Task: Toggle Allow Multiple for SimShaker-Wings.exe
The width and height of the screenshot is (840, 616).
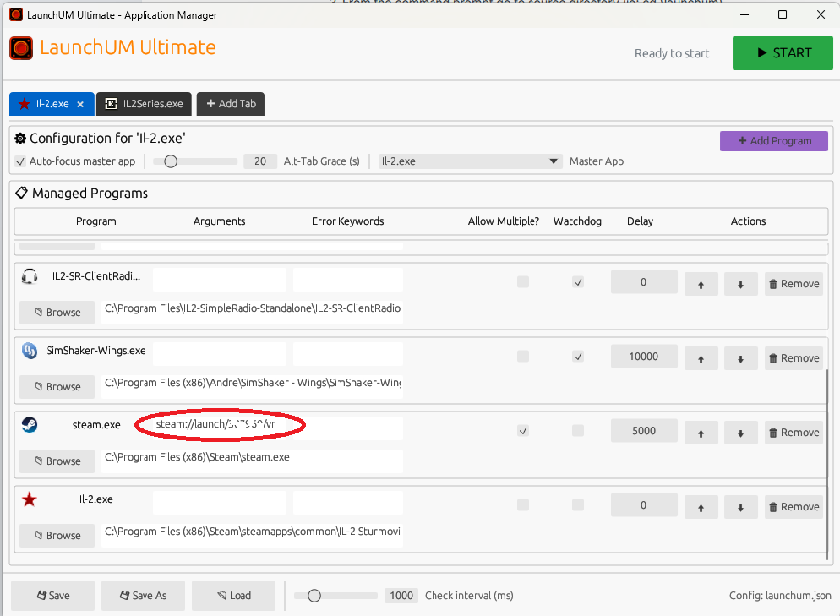Action: (x=523, y=357)
